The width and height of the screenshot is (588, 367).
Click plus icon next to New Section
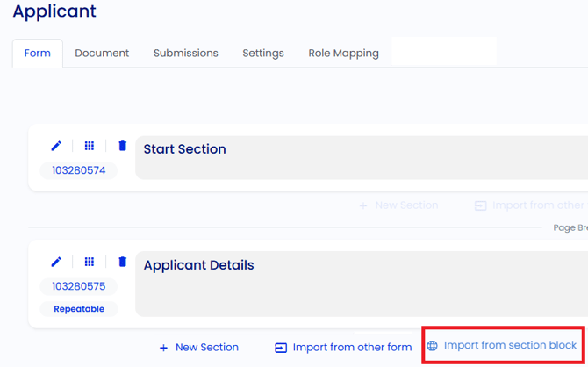[x=163, y=349]
